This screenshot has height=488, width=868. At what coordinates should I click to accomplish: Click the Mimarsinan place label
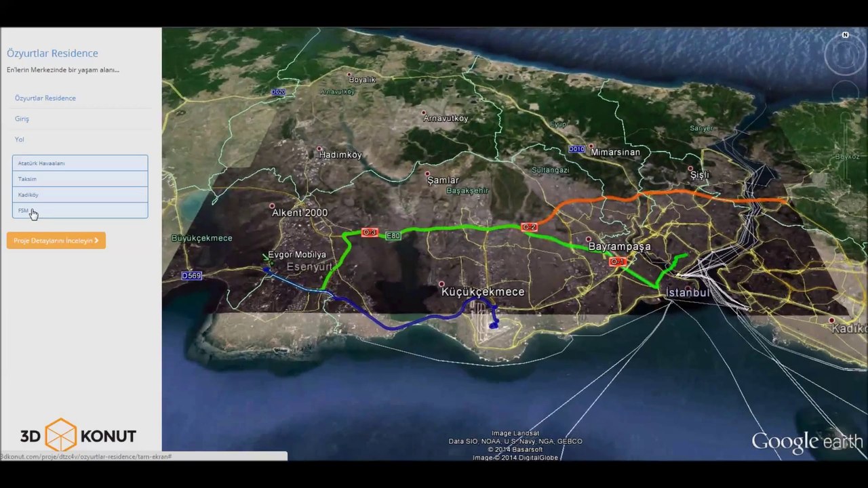pyautogui.click(x=616, y=152)
